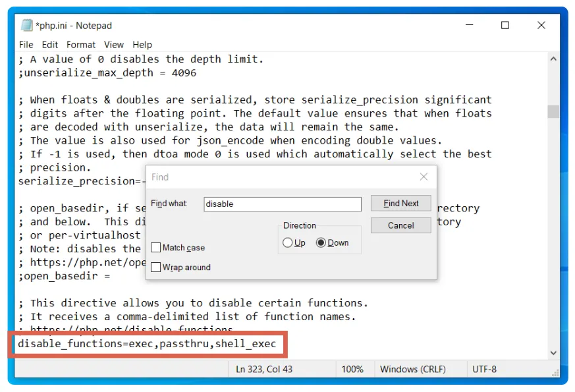The width and height of the screenshot is (575, 392).
Task: Maximize the php.ini Notepad window
Action: click(x=505, y=25)
